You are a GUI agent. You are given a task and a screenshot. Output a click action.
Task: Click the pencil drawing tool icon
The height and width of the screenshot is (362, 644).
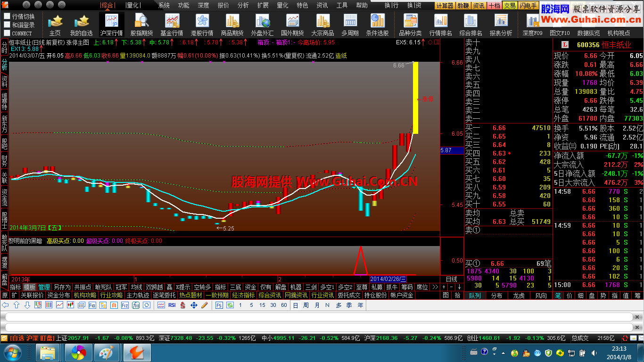[x=204, y=305]
